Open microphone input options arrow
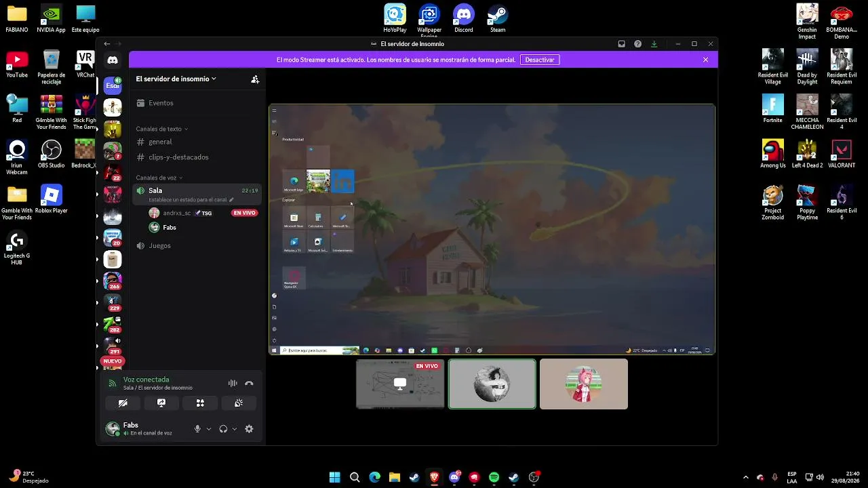Image resolution: width=868 pixels, height=488 pixels. tap(209, 429)
